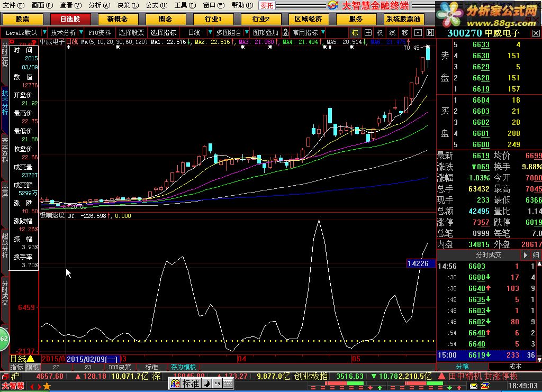Open the 超赢分析 side tab
The image size is (542, 392).
coord(5,245)
